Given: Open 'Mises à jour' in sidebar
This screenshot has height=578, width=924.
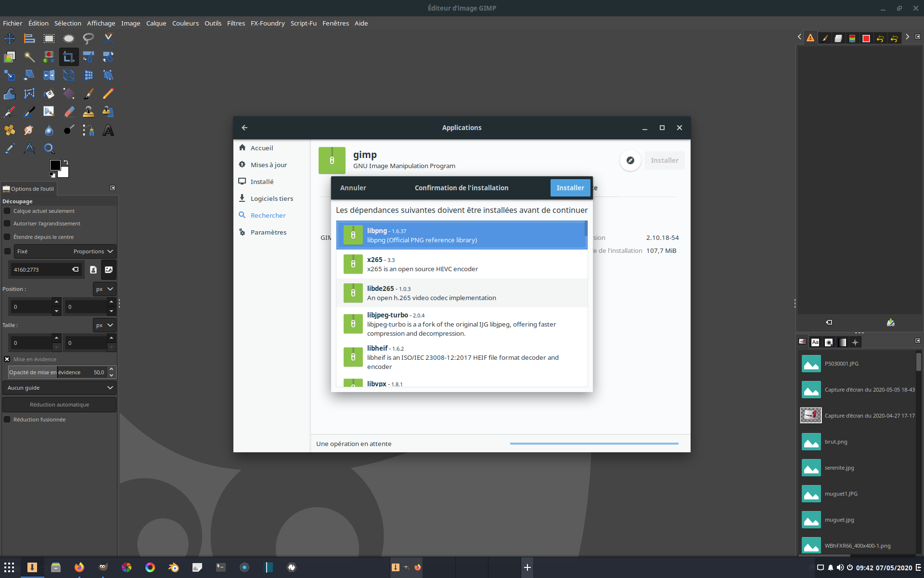Looking at the screenshot, I should click(x=269, y=165).
